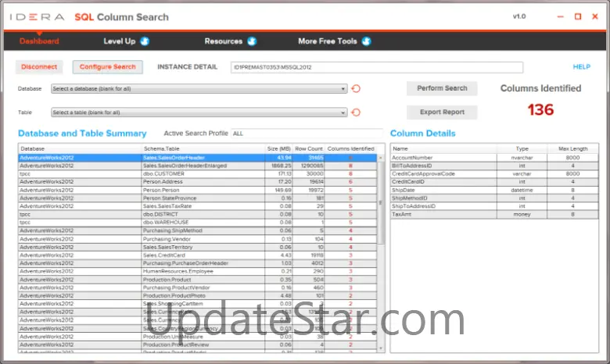The height and width of the screenshot is (364, 610).
Task: Select the Sales.SalesTerritory row
Action: (198, 247)
